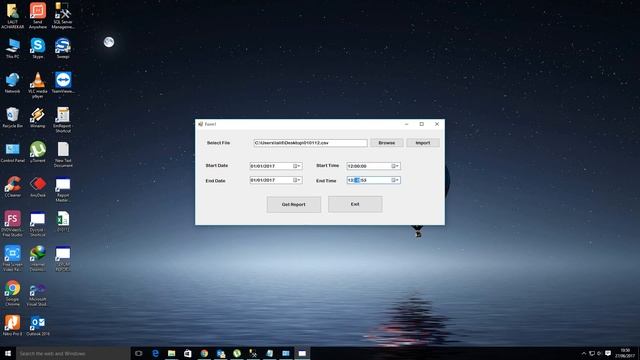
Task: Select the Send Anywhere desktop icon
Action: click(x=38, y=16)
